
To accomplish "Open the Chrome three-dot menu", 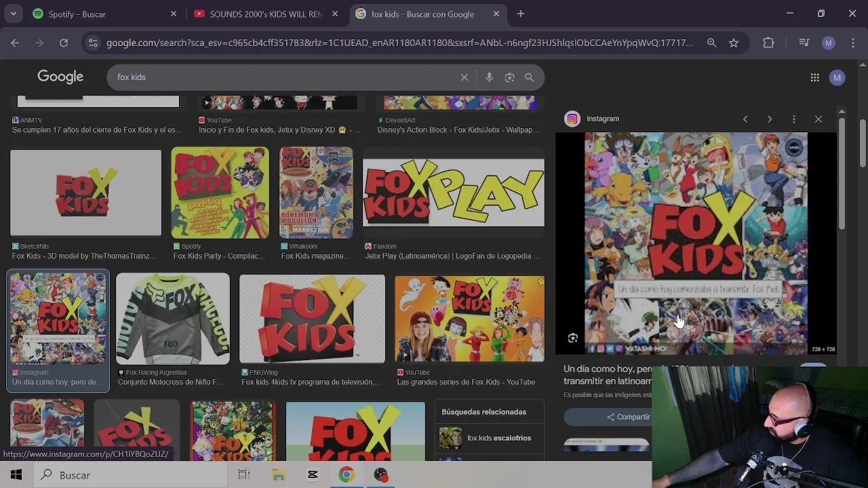I will 852,43.
